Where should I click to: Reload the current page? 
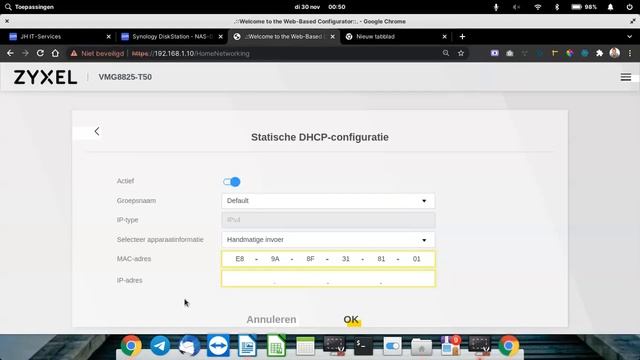[x=40, y=53]
